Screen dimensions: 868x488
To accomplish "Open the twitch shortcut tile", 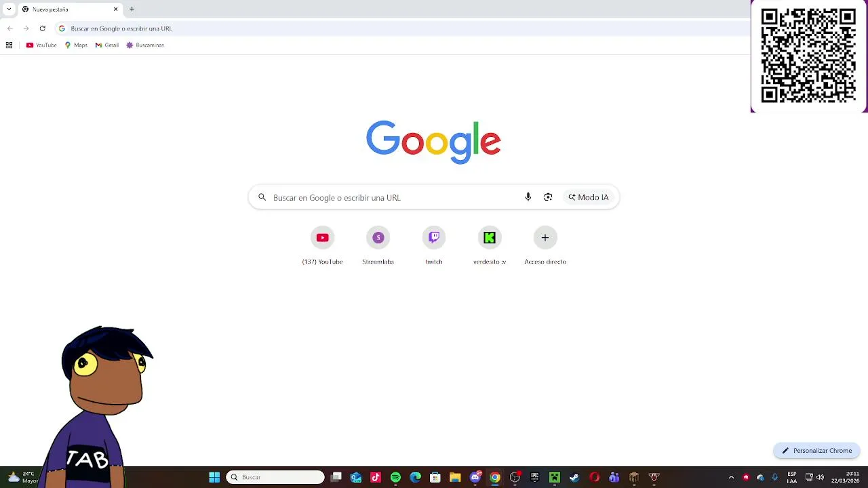I will click(433, 245).
